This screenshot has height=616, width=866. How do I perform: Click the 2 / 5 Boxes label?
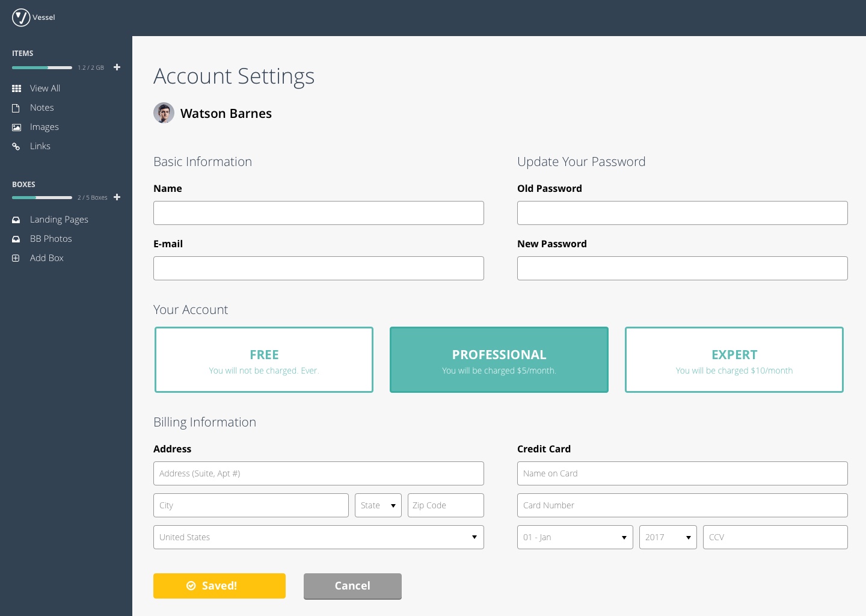pyautogui.click(x=93, y=198)
